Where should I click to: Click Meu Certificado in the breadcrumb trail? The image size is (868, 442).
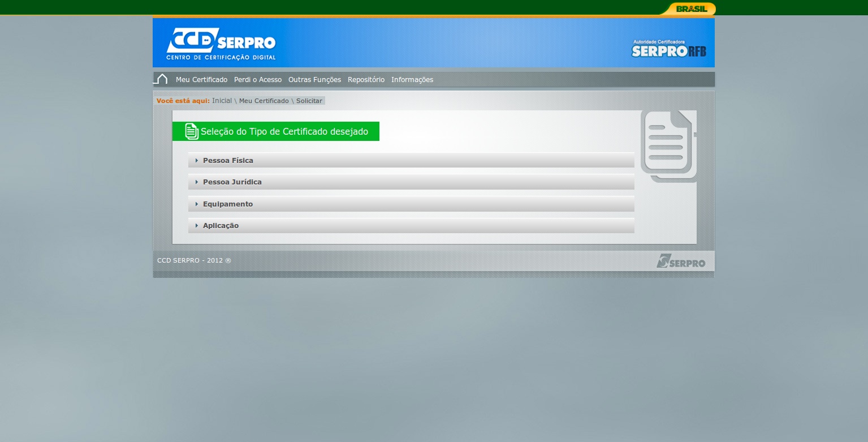coord(264,101)
